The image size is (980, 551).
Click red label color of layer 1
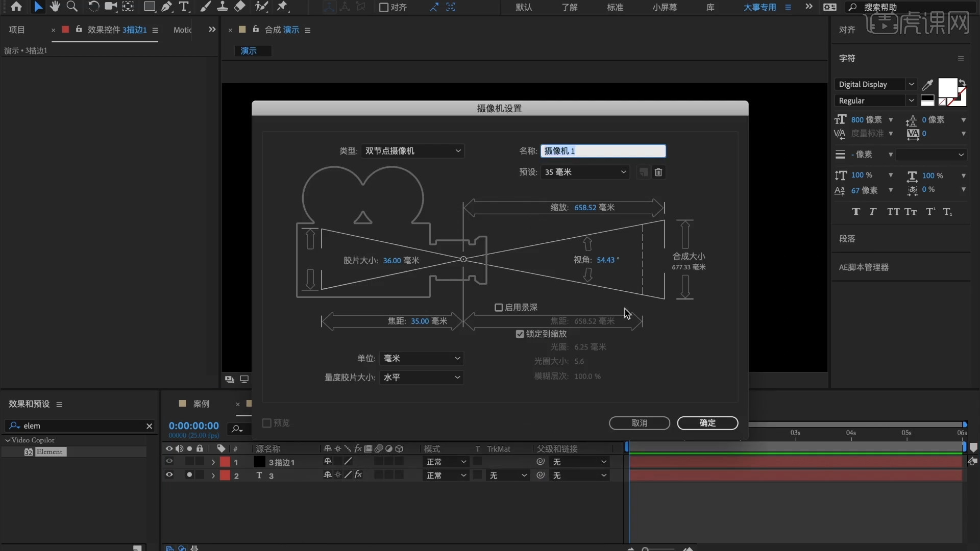point(225,462)
